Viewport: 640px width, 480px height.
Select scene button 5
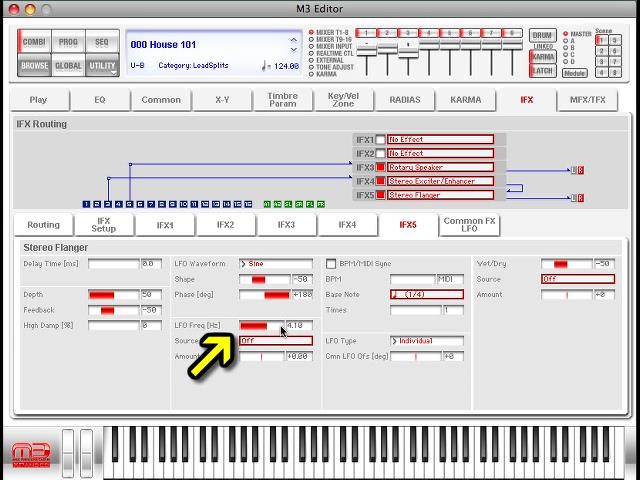pos(615,40)
